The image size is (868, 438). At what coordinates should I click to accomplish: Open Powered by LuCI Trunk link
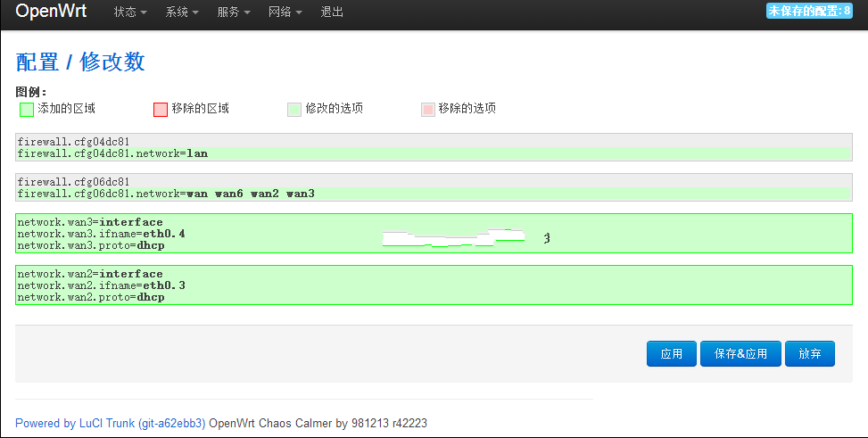(x=110, y=423)
